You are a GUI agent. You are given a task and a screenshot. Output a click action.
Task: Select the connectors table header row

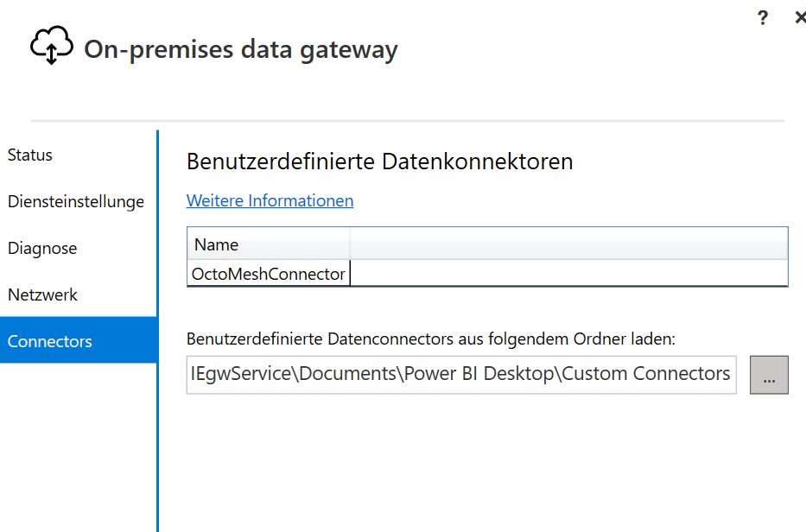[x=484, y=244]
